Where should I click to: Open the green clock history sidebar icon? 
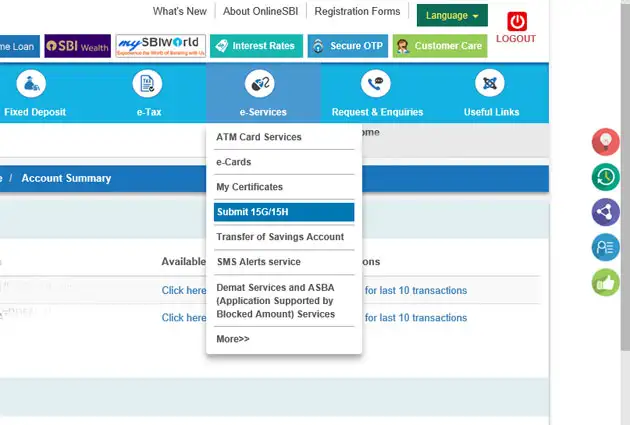click(x=606, y=177)
